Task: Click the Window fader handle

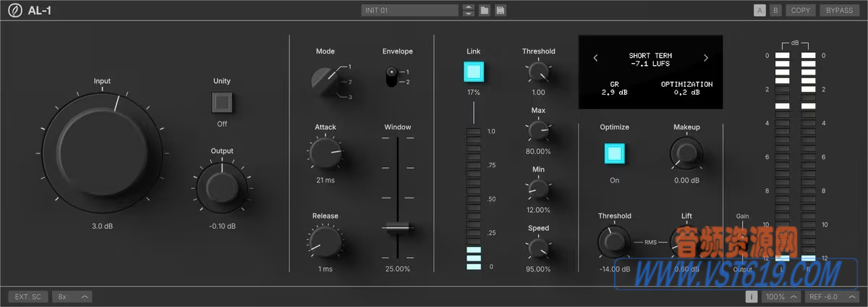Action: click(x=397, y=227)
